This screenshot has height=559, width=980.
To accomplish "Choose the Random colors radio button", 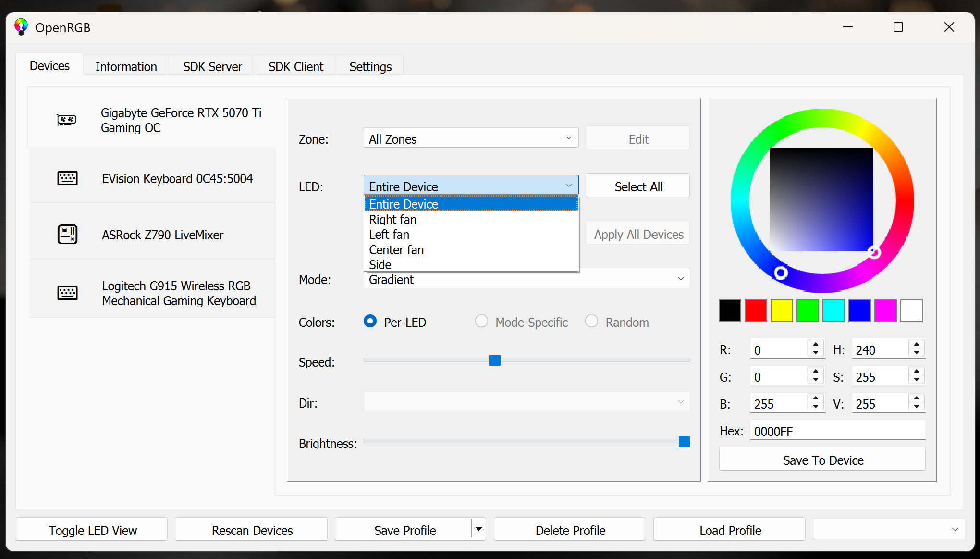I will 591,321.
